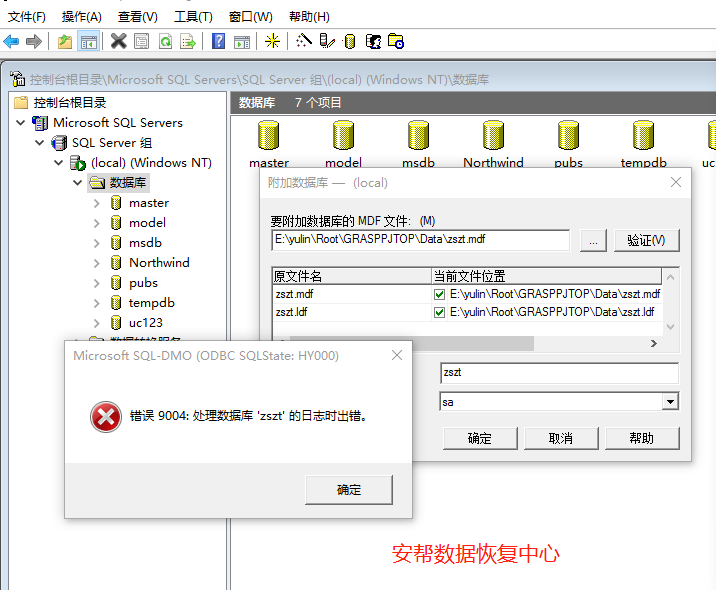Screen dimensions: 716x590
Task: Collapse the 数据库 folder node
Action: (78, 183)
